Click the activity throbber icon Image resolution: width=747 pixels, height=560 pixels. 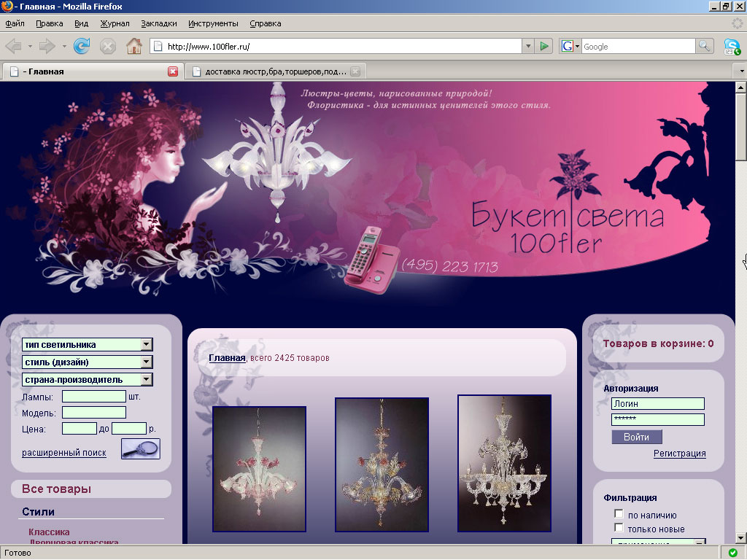(x=737, y=23)
